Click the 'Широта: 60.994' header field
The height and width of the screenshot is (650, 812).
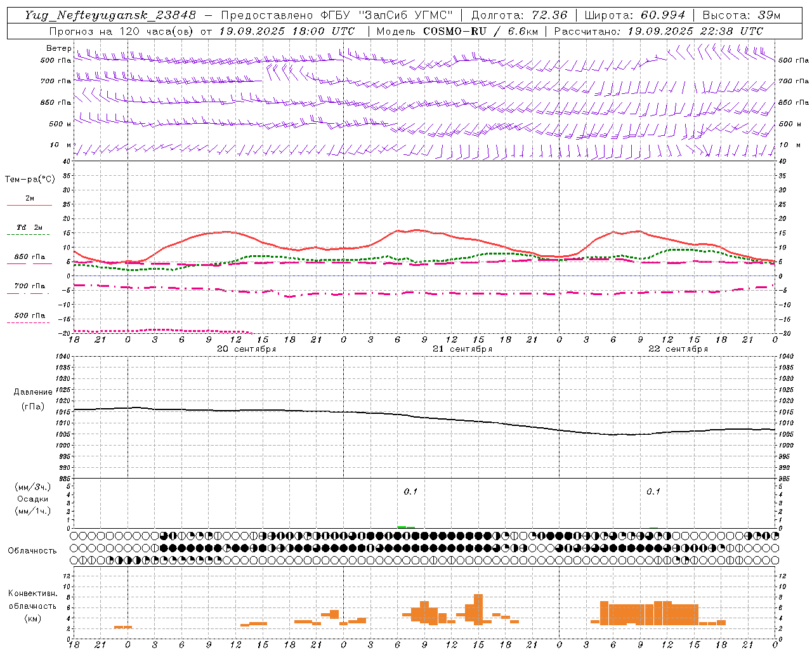pyautogui.click(x=635, y=15)
